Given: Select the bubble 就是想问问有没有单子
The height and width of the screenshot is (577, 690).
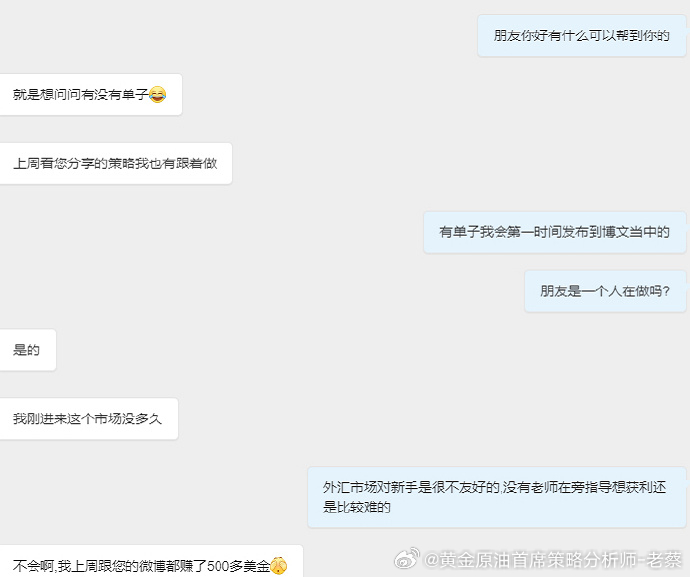Looking at the screenshot, I should (91, 95).
